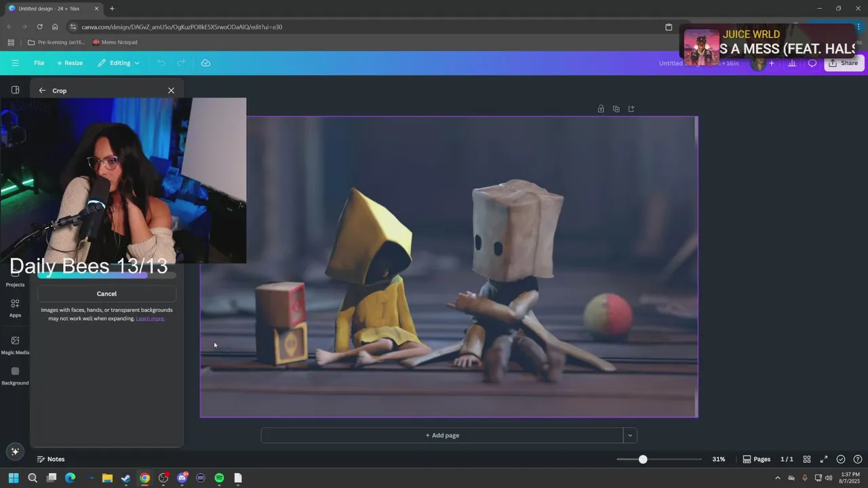The width and height of the screenshot is (868, 488).
Task: Adjust the zoom slider handle
Action: tap(642, 459)
